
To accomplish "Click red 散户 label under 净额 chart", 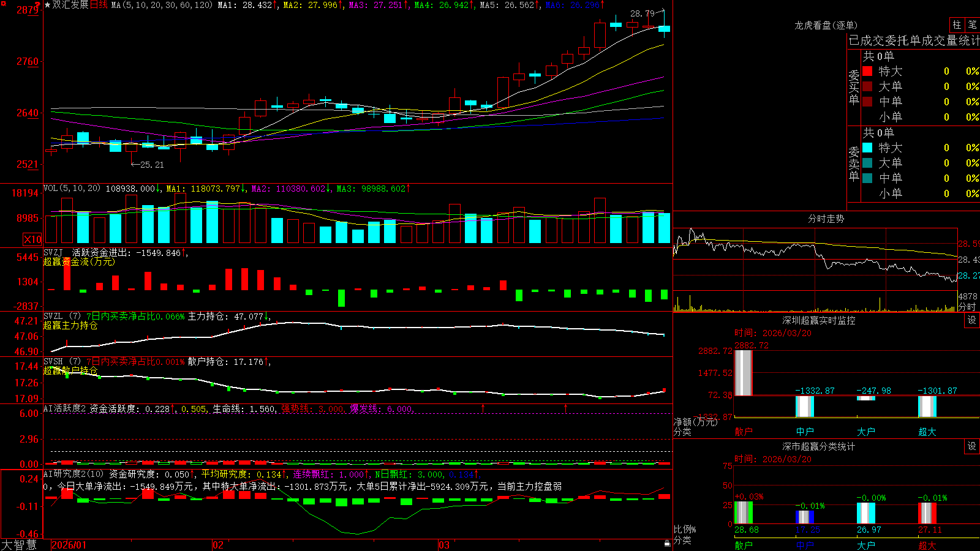I will tap(744, 432).
